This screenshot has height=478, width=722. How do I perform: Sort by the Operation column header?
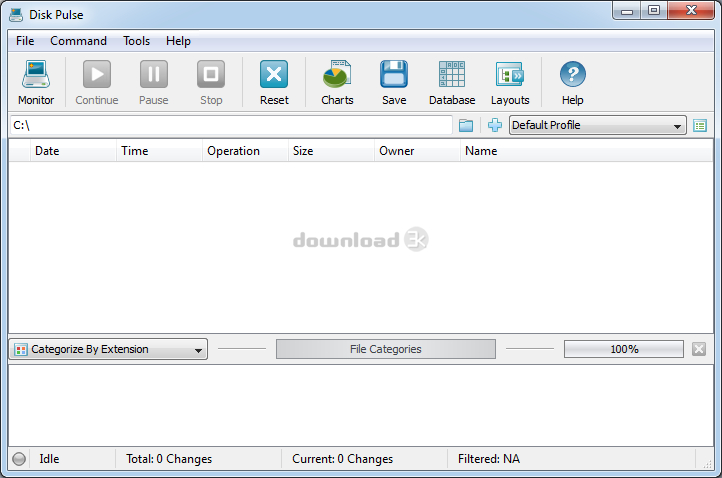tap(245, 151)
